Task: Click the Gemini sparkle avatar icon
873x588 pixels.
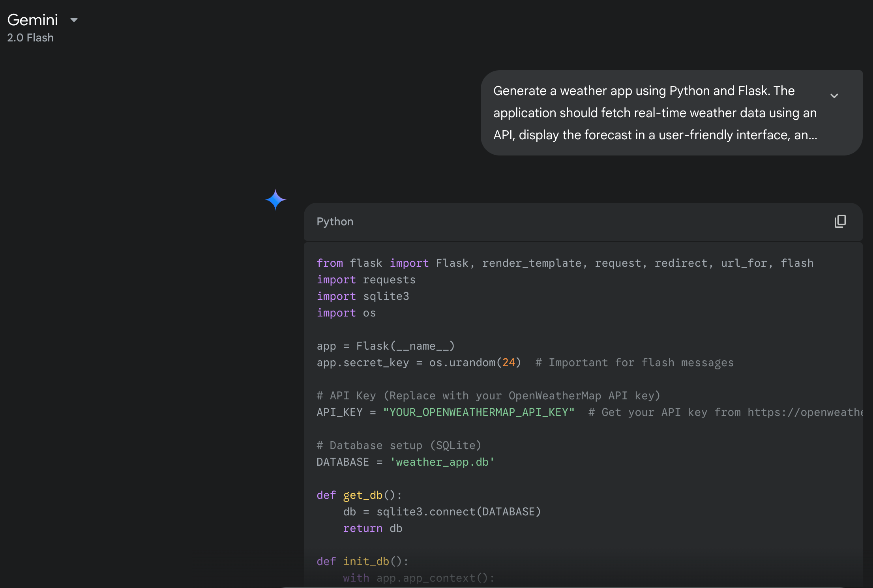Action: click(x=275, y=200)
